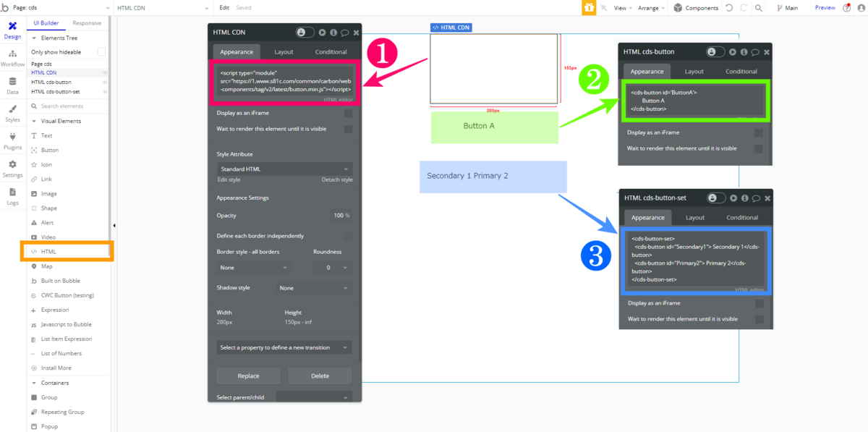
Task: Click the redo arrow icon
Action: (743, 7)
